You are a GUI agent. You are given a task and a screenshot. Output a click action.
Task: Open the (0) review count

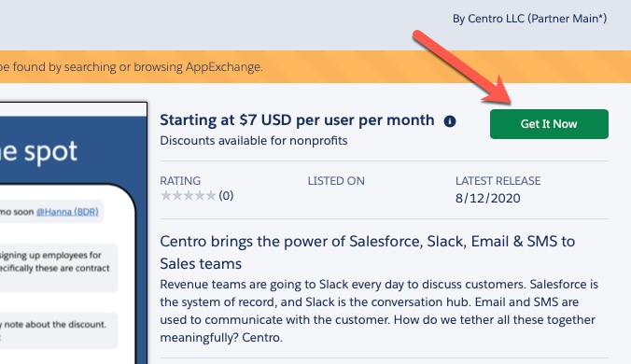(226, 196)
